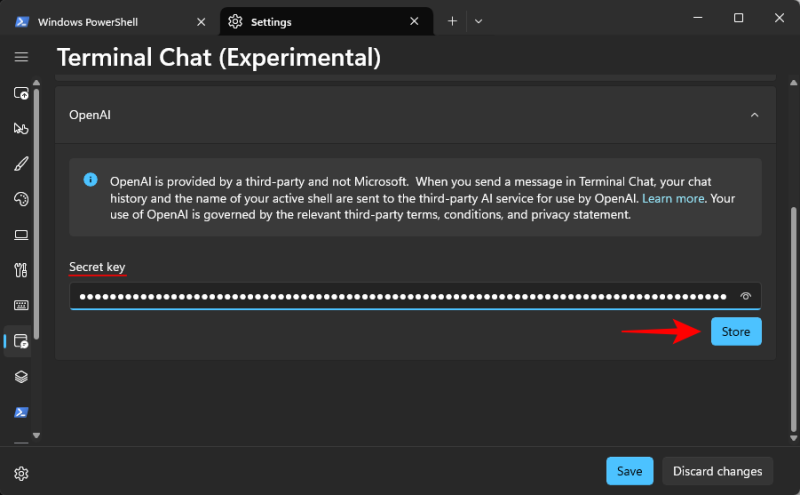The height and width of the screenshot is (495, 800).
Task: Open Rendering settings monitor icon
Action: (21, 235)
